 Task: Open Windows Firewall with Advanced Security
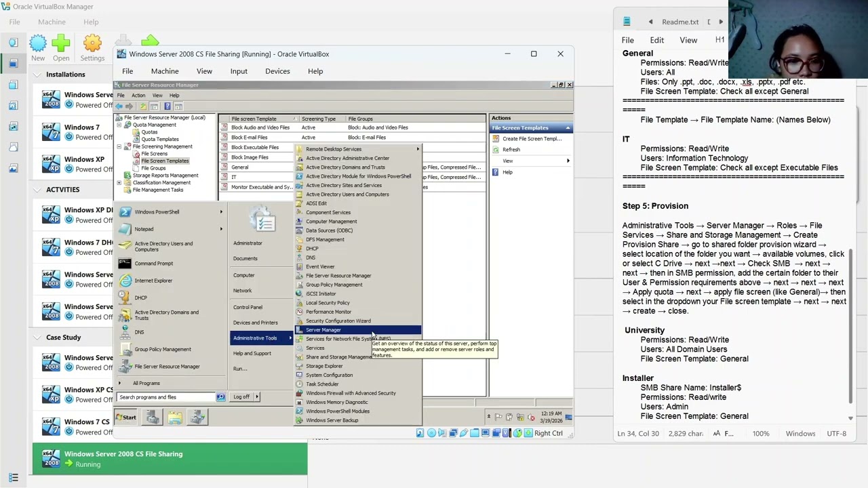click(x=357, y=393)
